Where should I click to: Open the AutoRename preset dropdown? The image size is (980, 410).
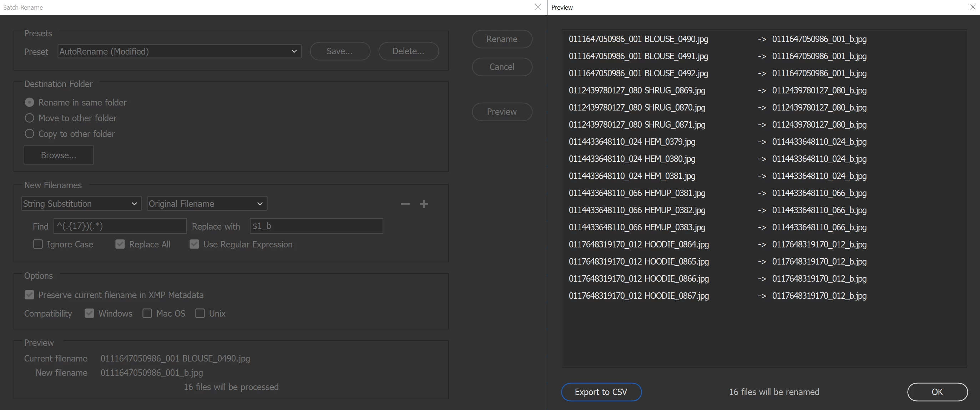pos(179,51)
